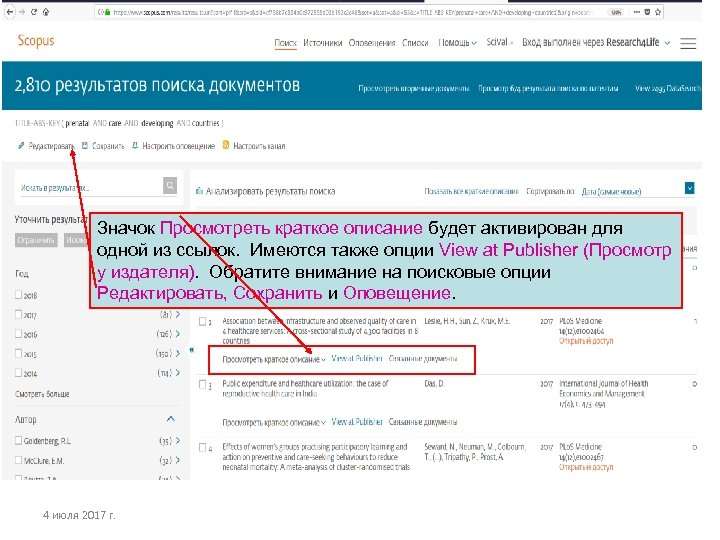Expand Просмотреть краткое описание for the Leslie result
Screen dimensions: 720x540
274,359
